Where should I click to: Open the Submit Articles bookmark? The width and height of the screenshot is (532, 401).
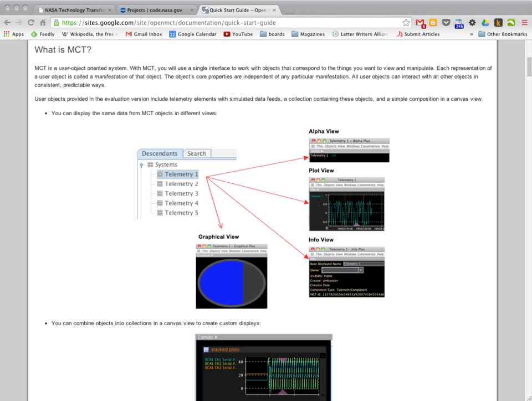(x=418, y=34)
